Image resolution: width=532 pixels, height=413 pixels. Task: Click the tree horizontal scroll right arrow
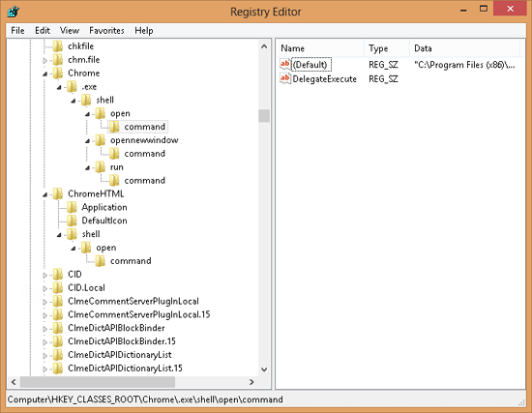(251, 382)
